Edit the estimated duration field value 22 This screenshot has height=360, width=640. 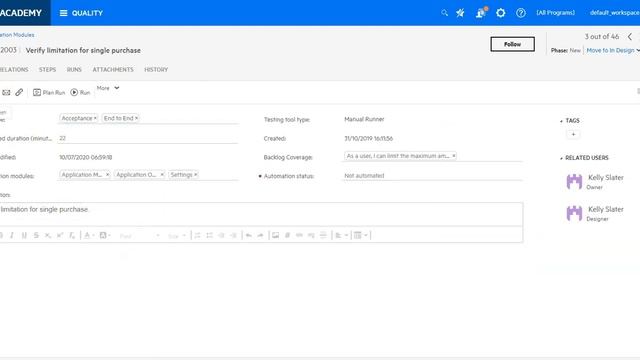(148, 138)
